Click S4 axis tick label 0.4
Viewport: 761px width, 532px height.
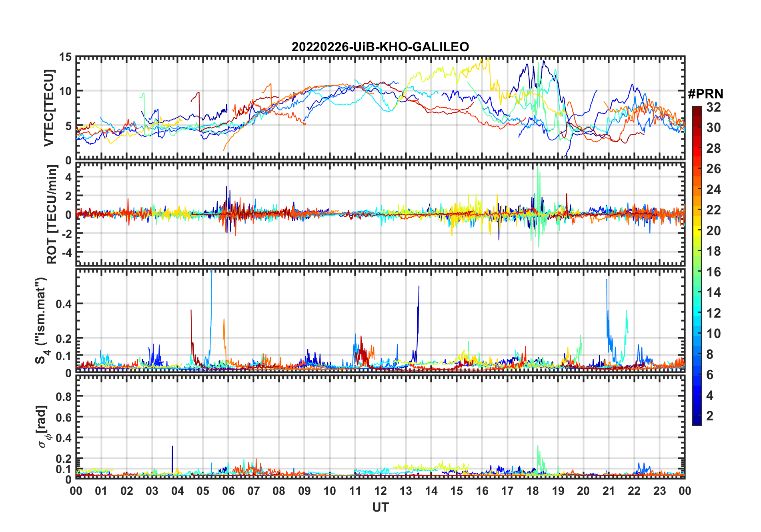point(64,304)
